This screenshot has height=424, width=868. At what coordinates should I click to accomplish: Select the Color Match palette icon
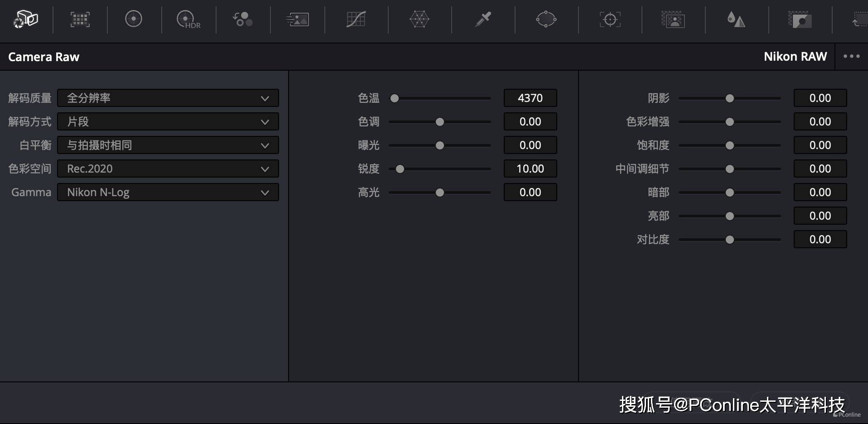(80, 19)
